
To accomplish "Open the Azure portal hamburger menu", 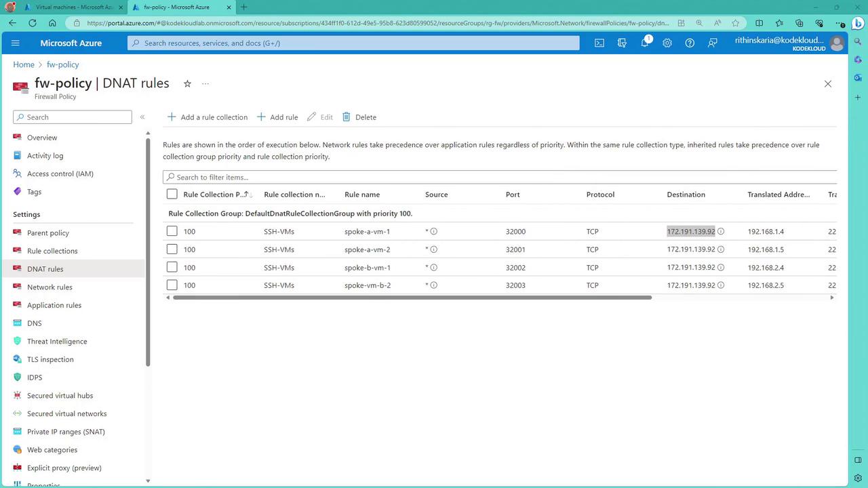I will 16,43.
